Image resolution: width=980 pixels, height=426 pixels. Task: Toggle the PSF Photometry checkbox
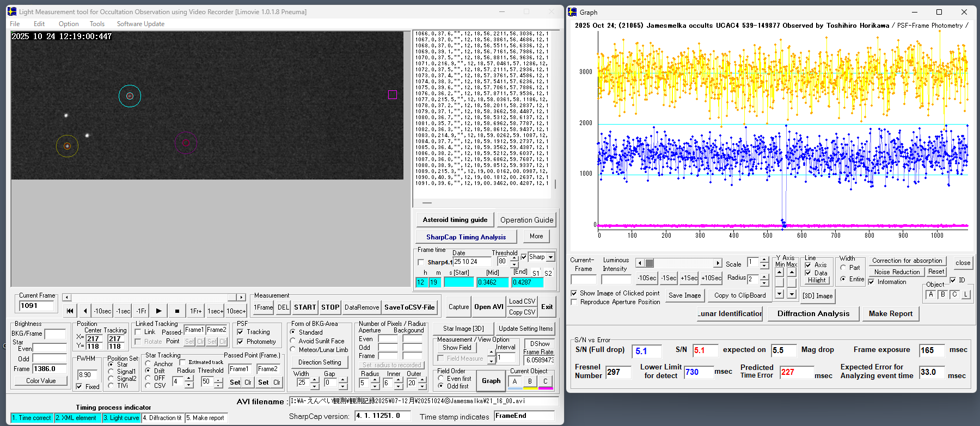click(240, 342)
